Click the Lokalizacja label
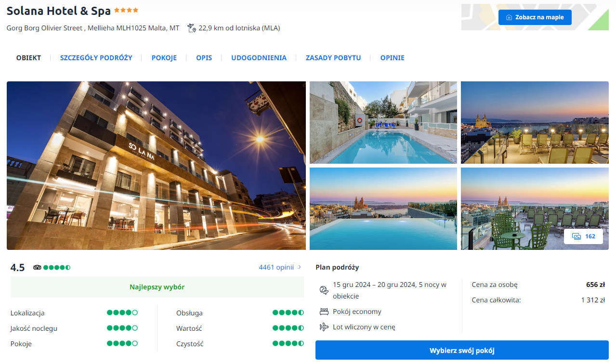Screen dimensions: 616x364 [27, 313]
